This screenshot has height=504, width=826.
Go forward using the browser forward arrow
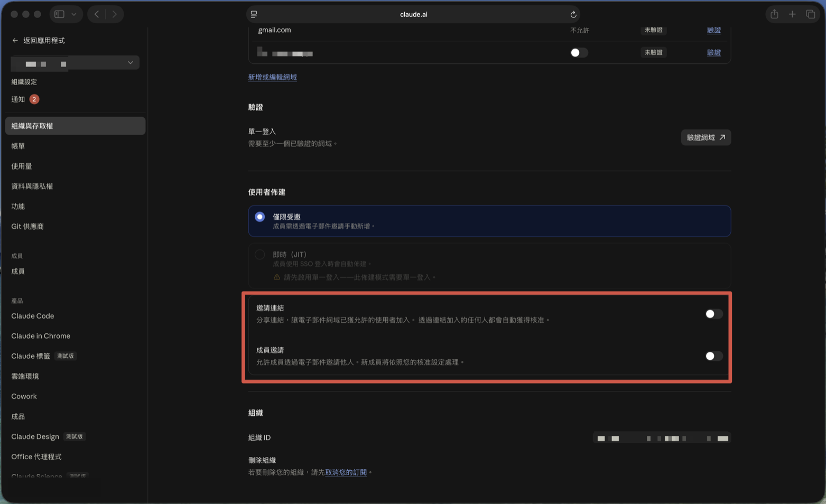115,14
